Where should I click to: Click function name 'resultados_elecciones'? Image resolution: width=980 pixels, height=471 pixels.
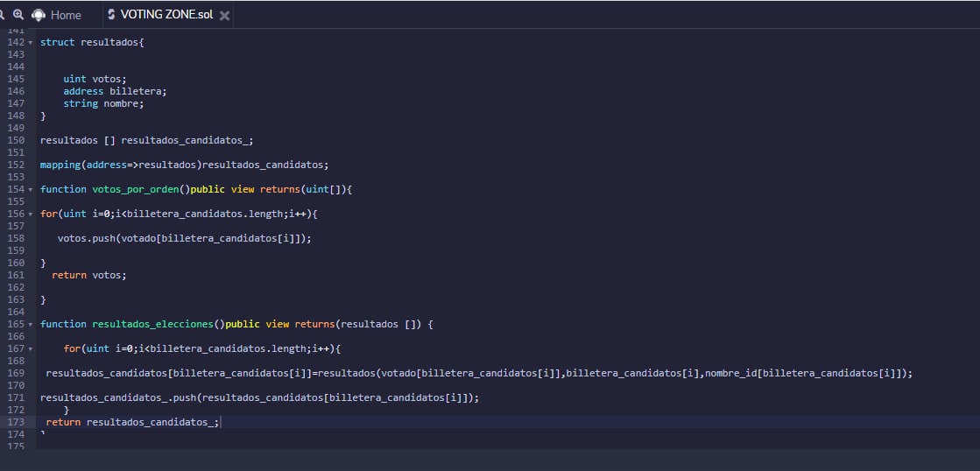pyautogui.click(x=153, y=324)
